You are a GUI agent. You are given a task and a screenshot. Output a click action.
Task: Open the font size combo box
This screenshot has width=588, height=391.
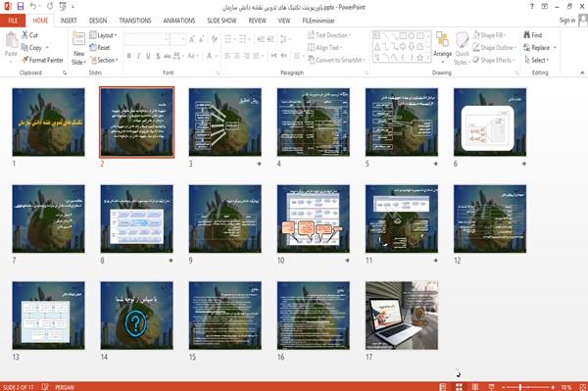177,39
